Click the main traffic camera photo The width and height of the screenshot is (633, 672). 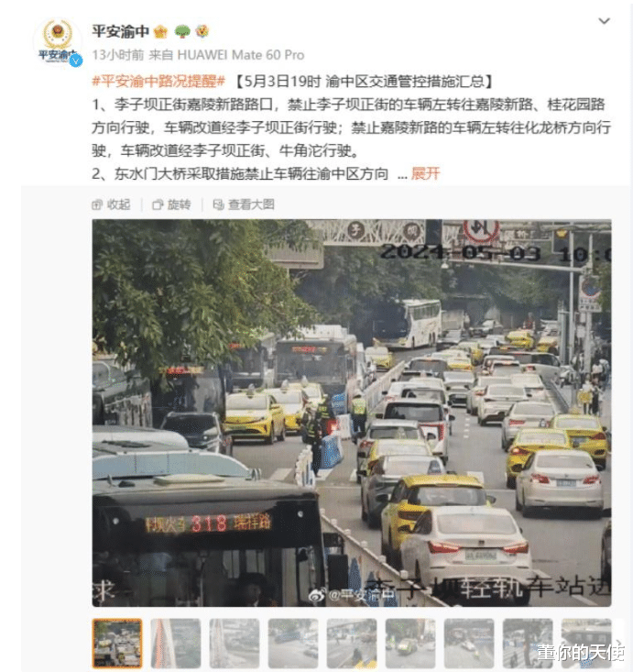click(x=352, y=413)
